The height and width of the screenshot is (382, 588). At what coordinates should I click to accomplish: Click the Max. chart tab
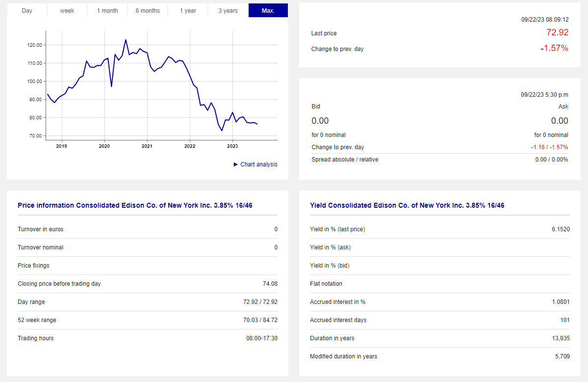pos(268,10)
